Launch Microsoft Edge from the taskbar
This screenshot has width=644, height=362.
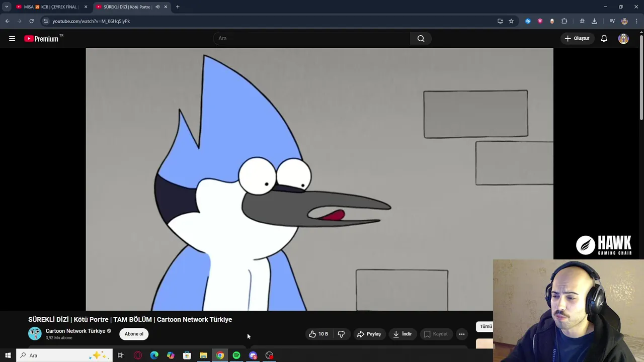pos(154,355)
